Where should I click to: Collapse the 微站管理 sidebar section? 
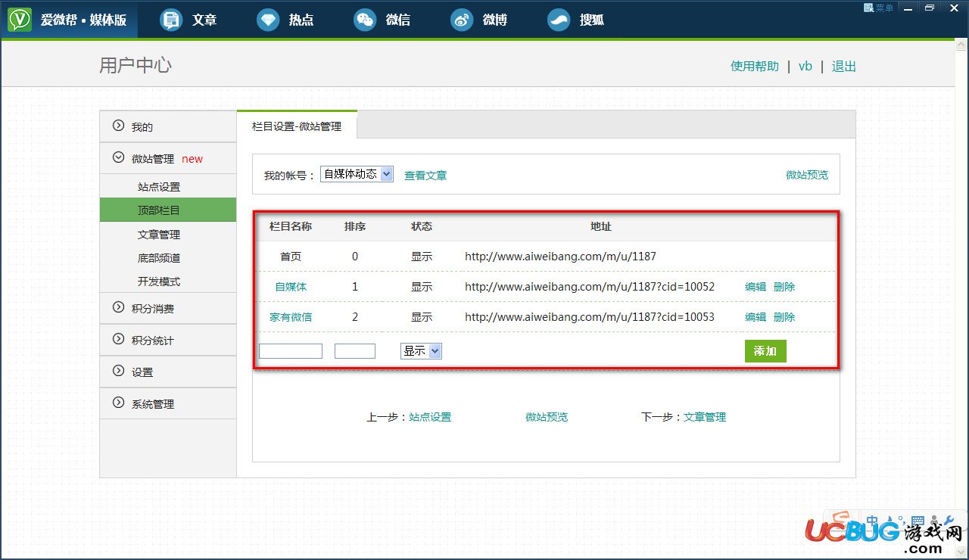pyautogui.click(x=167, y=158)
